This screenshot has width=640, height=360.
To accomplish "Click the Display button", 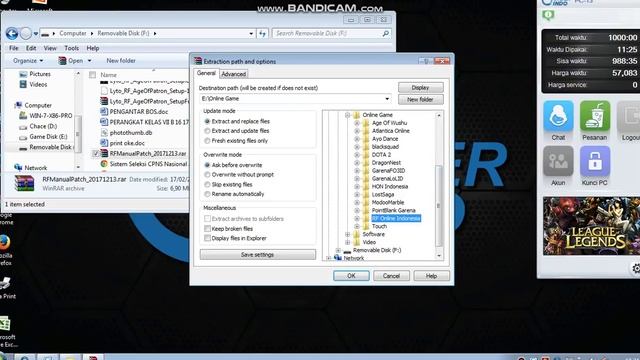I will pyautogui.click(x=420, y=88).
